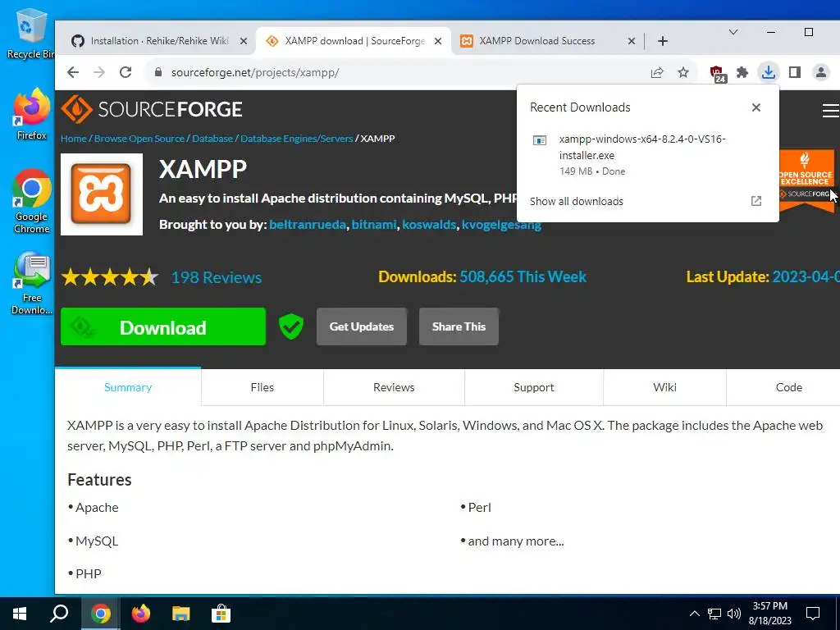Click the browser back arrow
The width and height of the screenshot is (840, 630).
coord(73,72)
